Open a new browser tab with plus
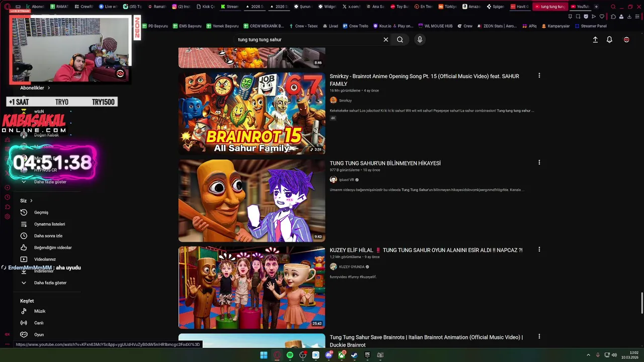 596,7
